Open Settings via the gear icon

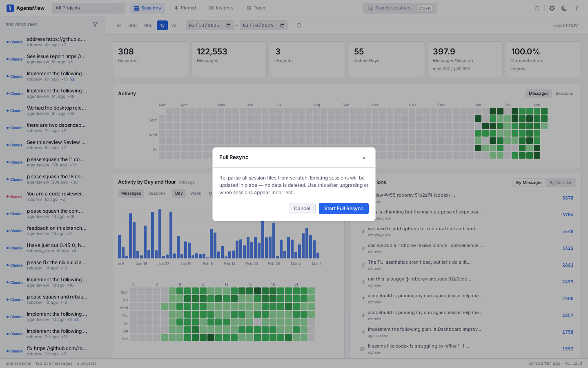point(552,8)
